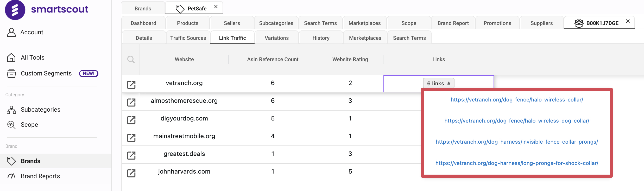Screen dimensions: 644x191
Task: Open the Brand Report tab
Action: (453, 23)
